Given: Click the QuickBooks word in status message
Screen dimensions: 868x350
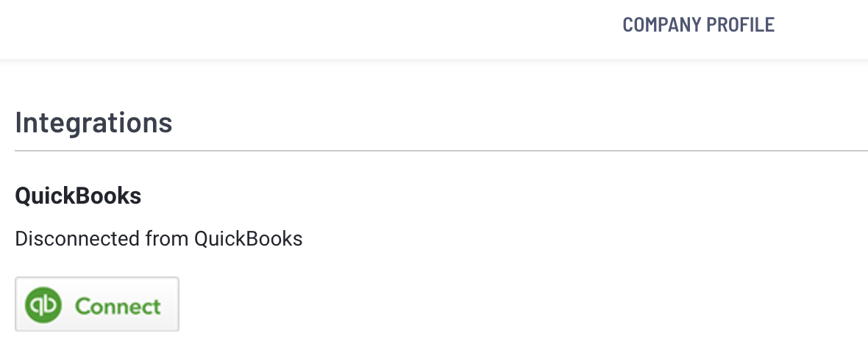Looking at the screenshot, I should [248, 239].
